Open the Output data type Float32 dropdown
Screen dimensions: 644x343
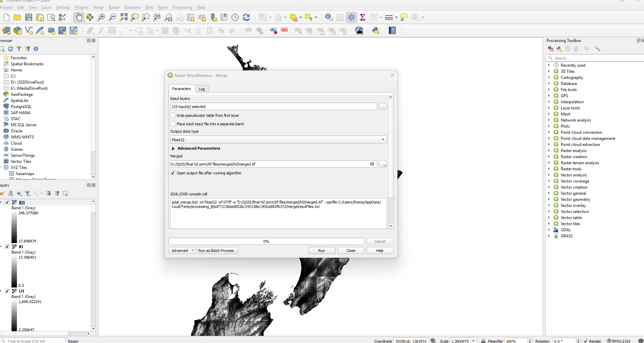278,140
